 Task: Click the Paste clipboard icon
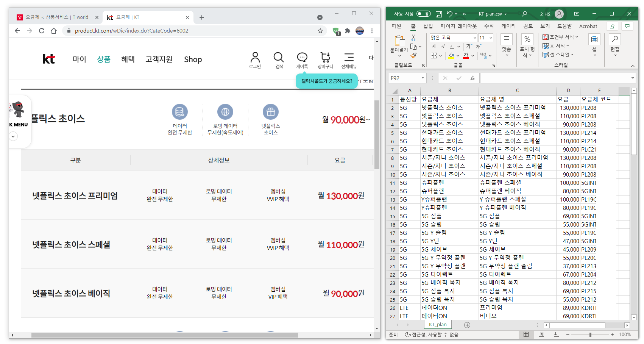coord(399,41)
